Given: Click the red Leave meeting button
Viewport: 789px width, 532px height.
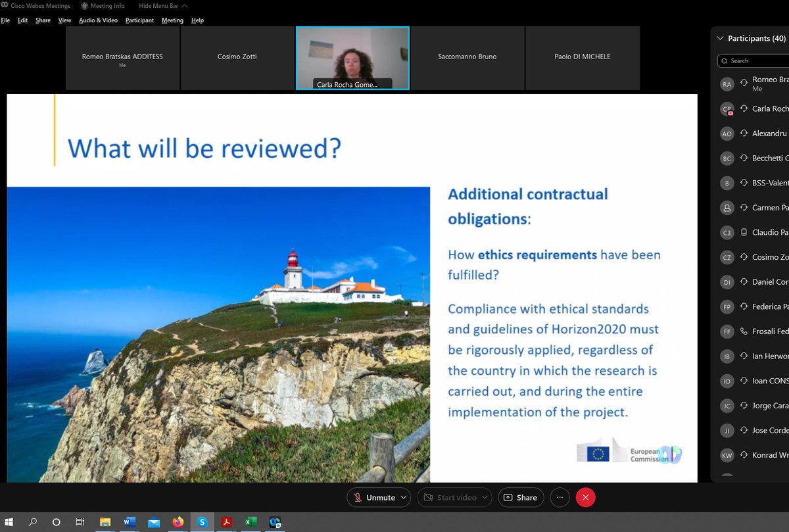Looking at the screenshot, I should coord(586,498).
